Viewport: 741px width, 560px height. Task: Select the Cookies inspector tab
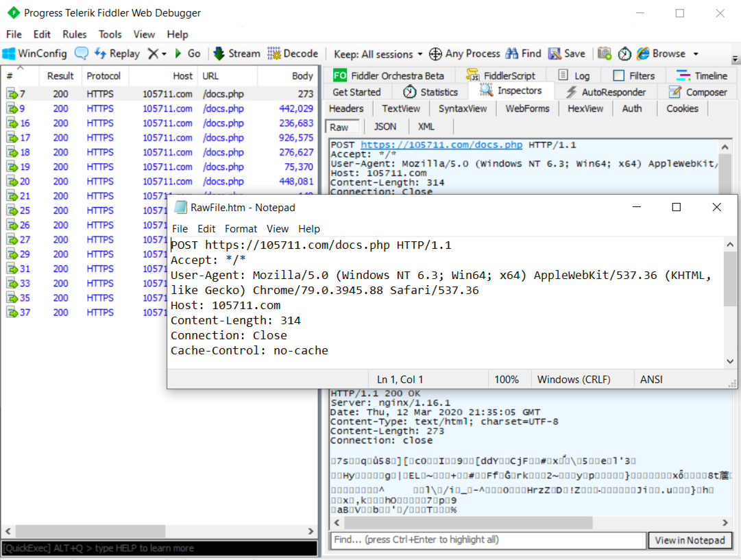pos(682,109)
